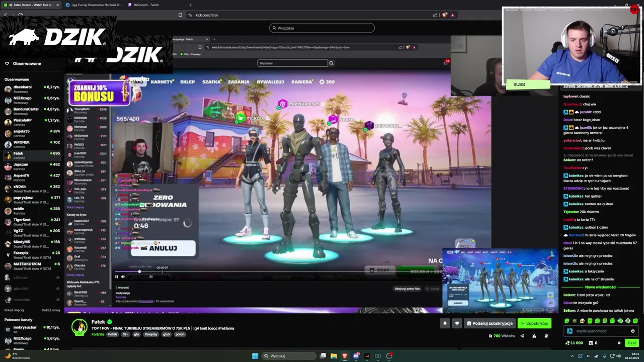Screen dimensions: 644x362
Task: Click the green Subskrybuj button
Action: 534,323
